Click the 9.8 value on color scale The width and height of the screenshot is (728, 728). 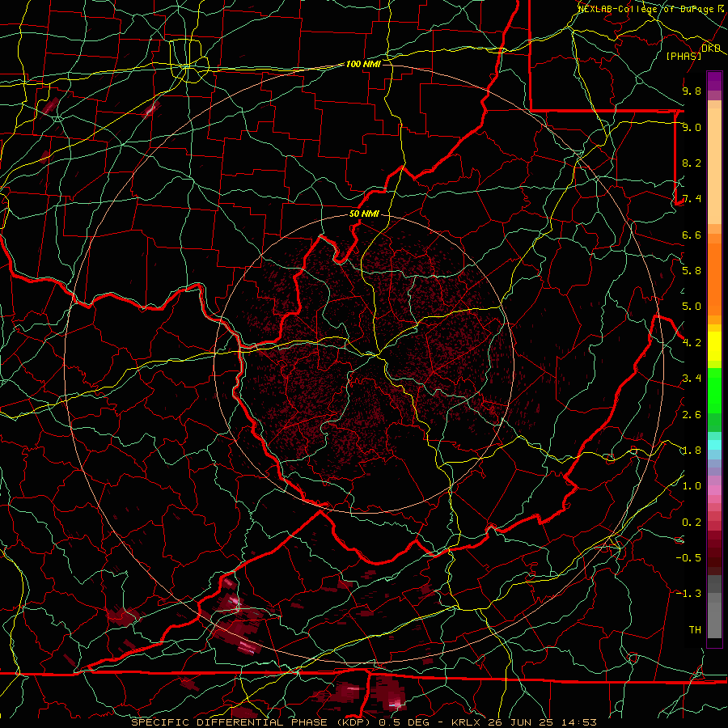692,91
